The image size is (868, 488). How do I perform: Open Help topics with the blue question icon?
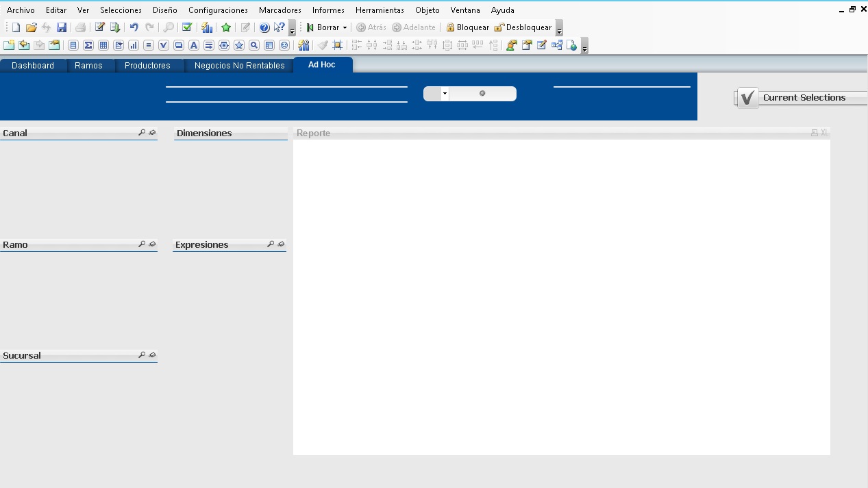(264, 27)
